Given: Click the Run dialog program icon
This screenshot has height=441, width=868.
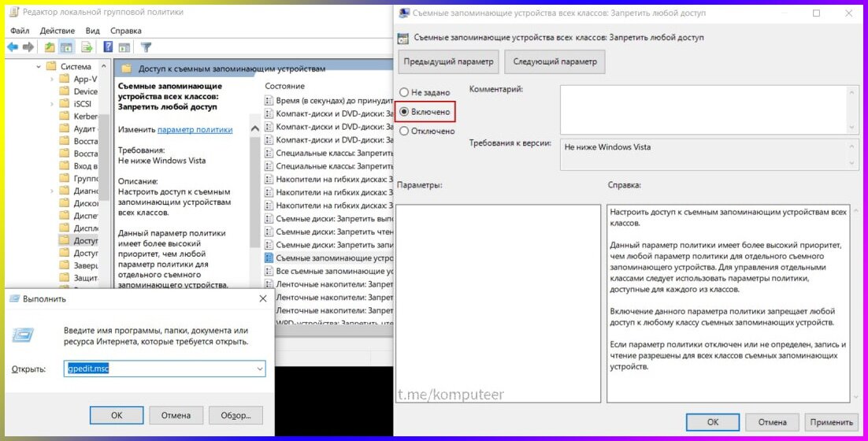Looking at the screenshot, I should click(x=23, y=335).
